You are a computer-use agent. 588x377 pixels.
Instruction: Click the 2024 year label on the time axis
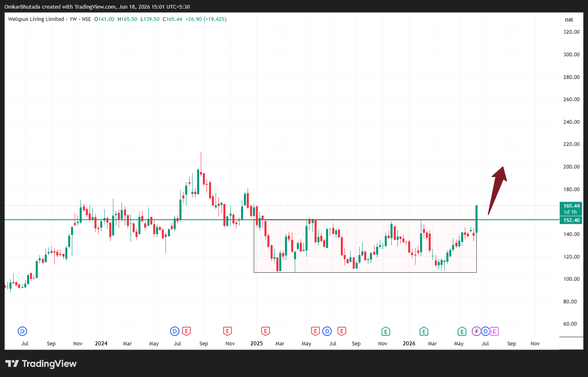pyautogui.click(x=101, y=343)
